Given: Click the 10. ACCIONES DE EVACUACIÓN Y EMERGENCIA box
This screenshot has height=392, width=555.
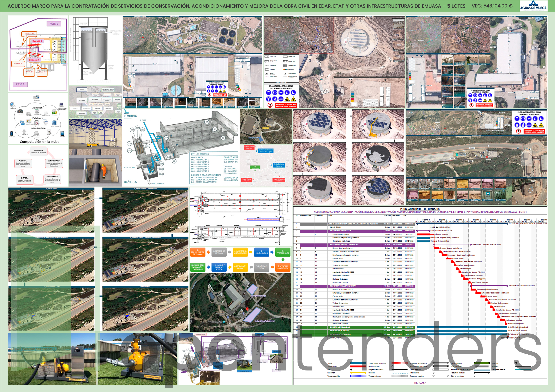Looking at the screenshot, I should tap(198, 267).
